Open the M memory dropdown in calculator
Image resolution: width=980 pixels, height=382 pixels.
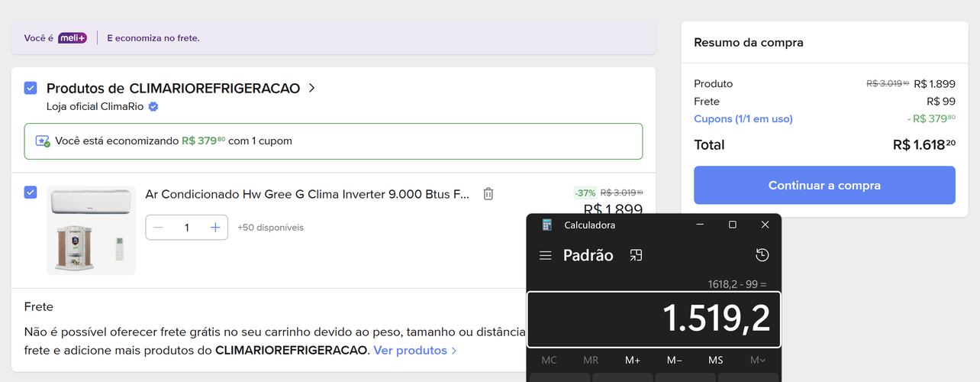(757, 360)
